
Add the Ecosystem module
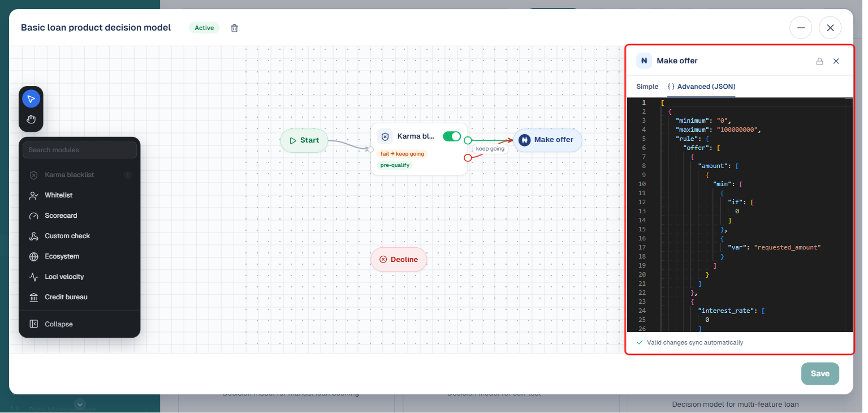[80, 256]
